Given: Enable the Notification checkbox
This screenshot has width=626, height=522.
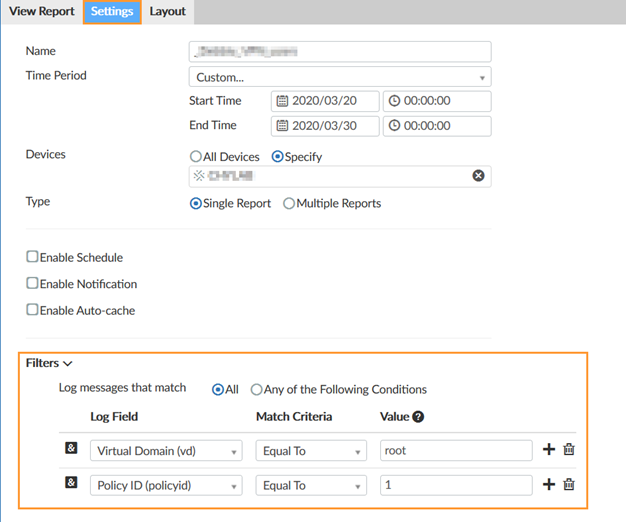Looking at the screenshot, I should pyautogui.click(x=33, y=284).
